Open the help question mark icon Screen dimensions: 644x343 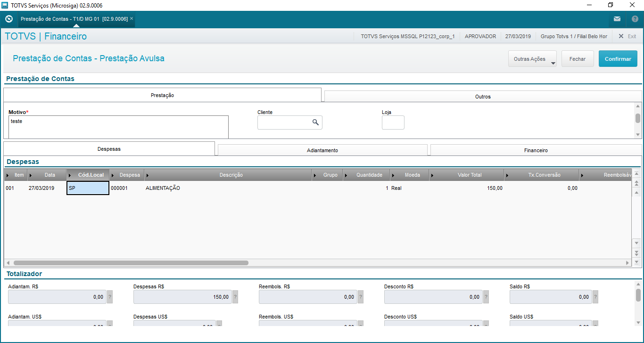pyautogui.click(x=635, y=19)
